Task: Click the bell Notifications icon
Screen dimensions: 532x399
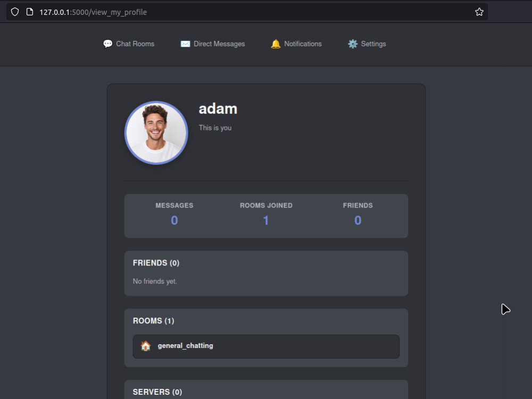Action: pos(276,44)
